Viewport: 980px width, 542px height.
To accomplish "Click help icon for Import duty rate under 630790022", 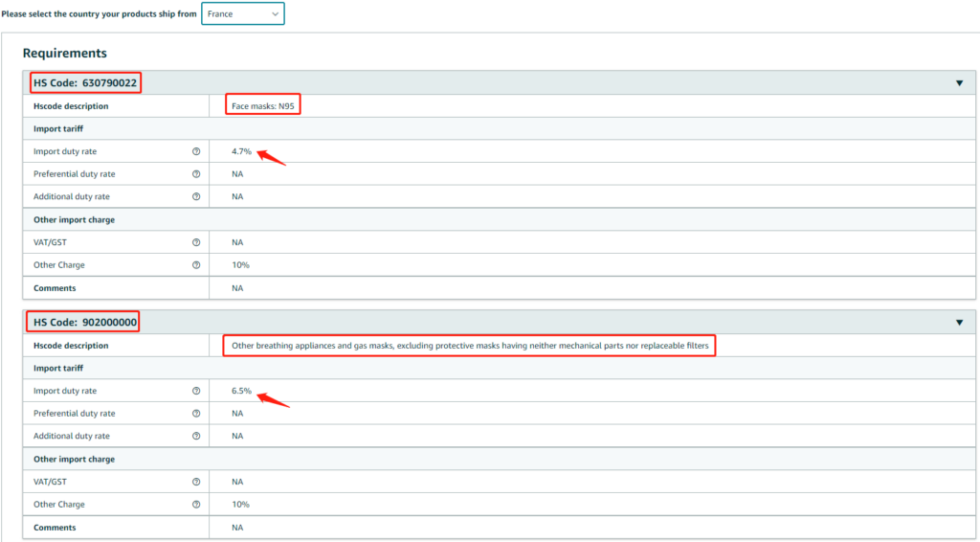I will click(x=196, y=151).
